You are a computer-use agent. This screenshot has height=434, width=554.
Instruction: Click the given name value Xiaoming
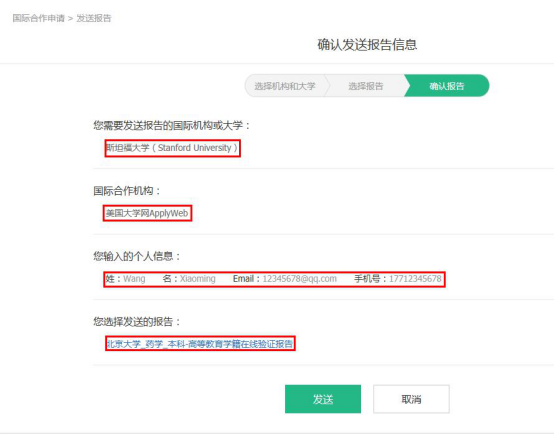[x=198, y=279]
